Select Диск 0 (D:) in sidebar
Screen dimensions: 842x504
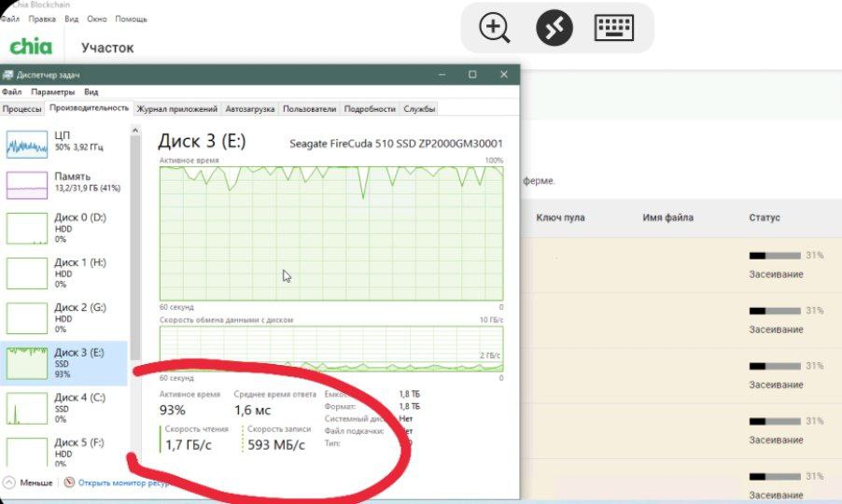coord(63,228)
